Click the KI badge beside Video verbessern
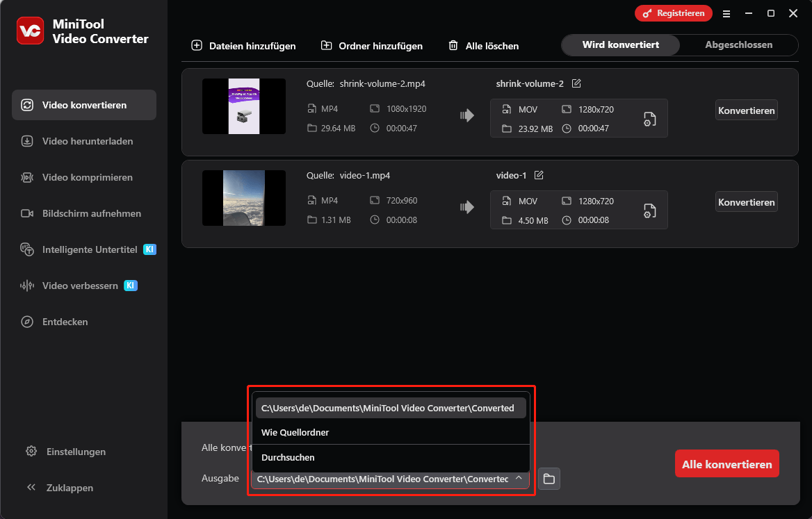The width and height of the screenshot is (812, 519). pyautogui.click(x=131, y=286)
